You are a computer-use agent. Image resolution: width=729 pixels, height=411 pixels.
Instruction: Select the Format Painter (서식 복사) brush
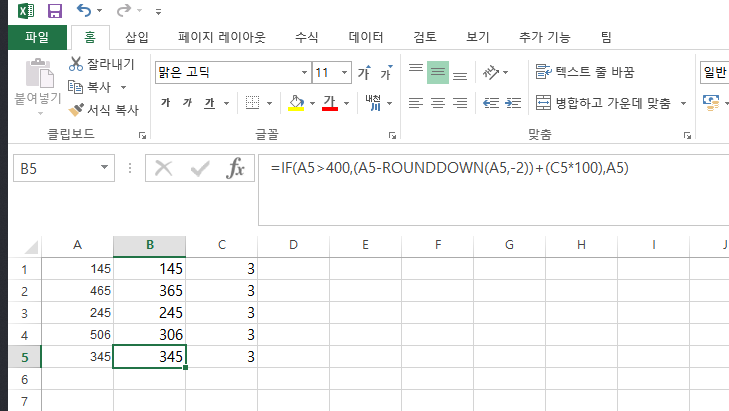76,110
